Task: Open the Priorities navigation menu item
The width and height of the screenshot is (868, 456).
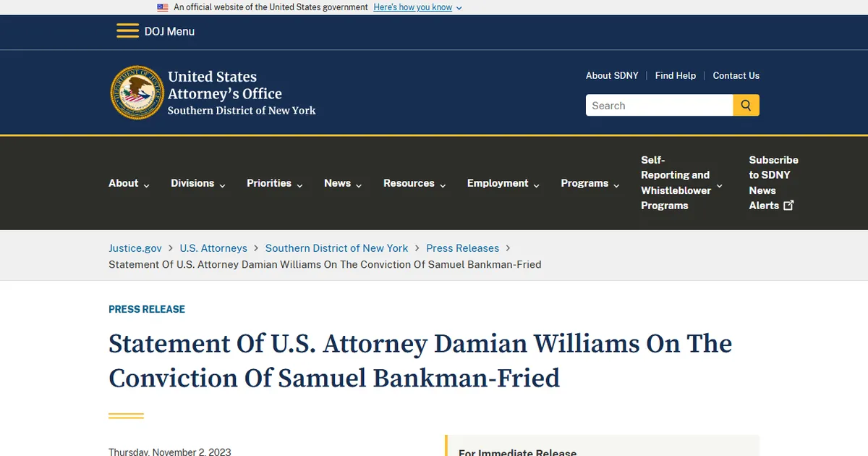Action: [x=269, y=183]
